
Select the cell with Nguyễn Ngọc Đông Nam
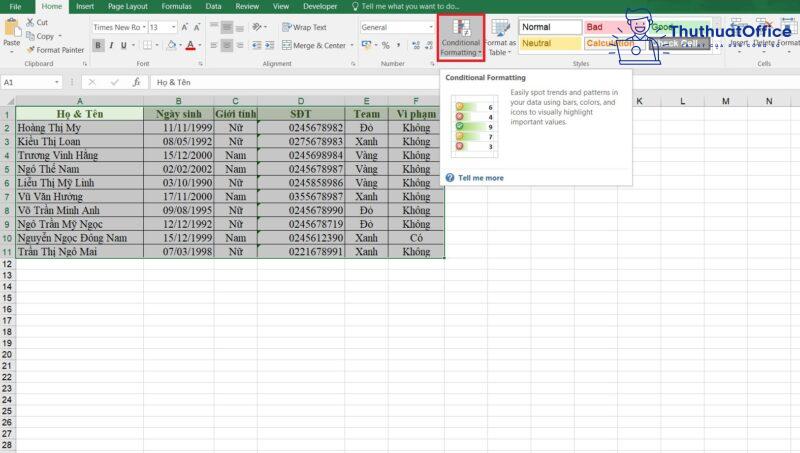[x=80, y=238]
